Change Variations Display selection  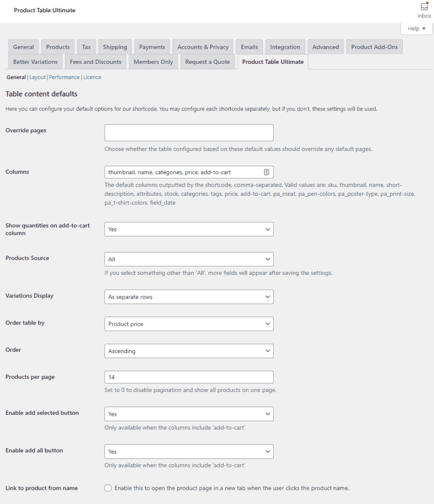(188, 297)
